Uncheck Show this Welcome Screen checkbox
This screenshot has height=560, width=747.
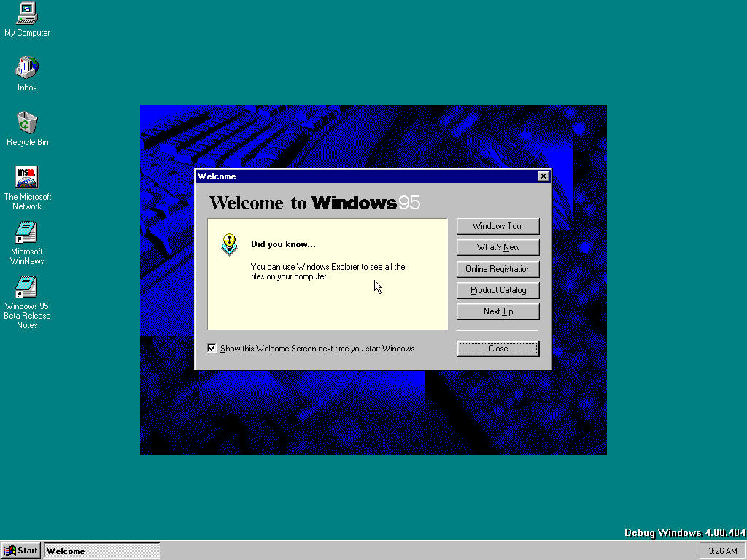point(212,349)
